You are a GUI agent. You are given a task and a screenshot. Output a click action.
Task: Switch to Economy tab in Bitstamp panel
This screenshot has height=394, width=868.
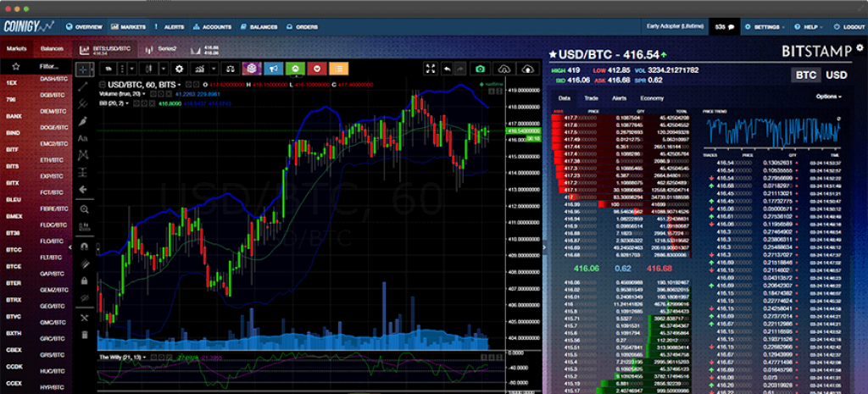click(652, 98)
